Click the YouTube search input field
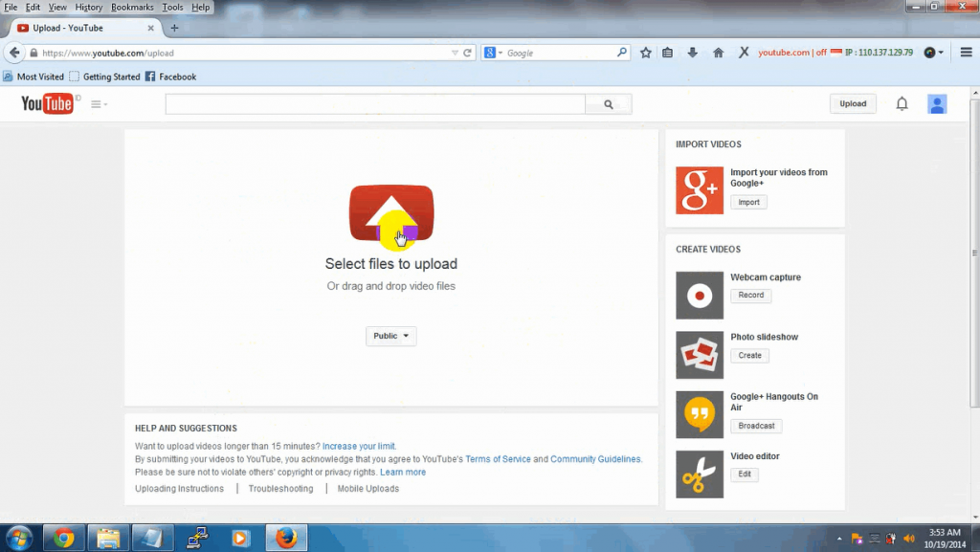 (373, 103)
